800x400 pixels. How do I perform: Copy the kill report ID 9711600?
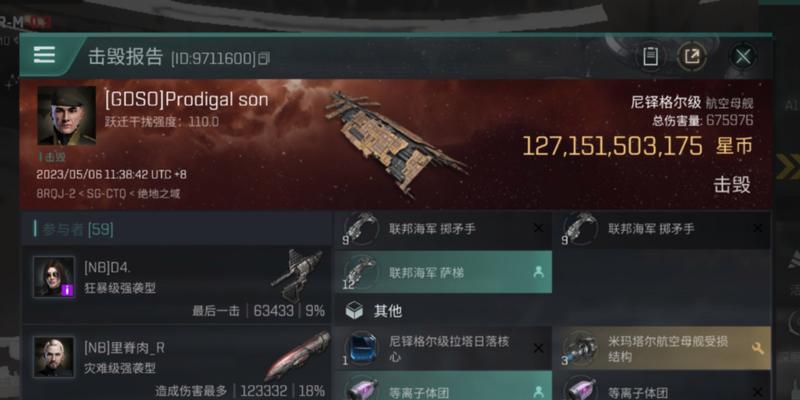coord(264,58)
